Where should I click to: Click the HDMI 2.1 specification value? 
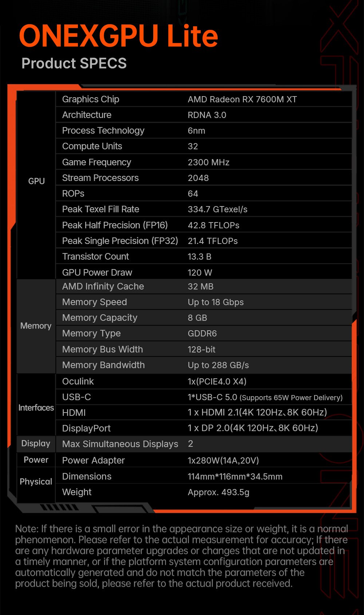point(257,412)
